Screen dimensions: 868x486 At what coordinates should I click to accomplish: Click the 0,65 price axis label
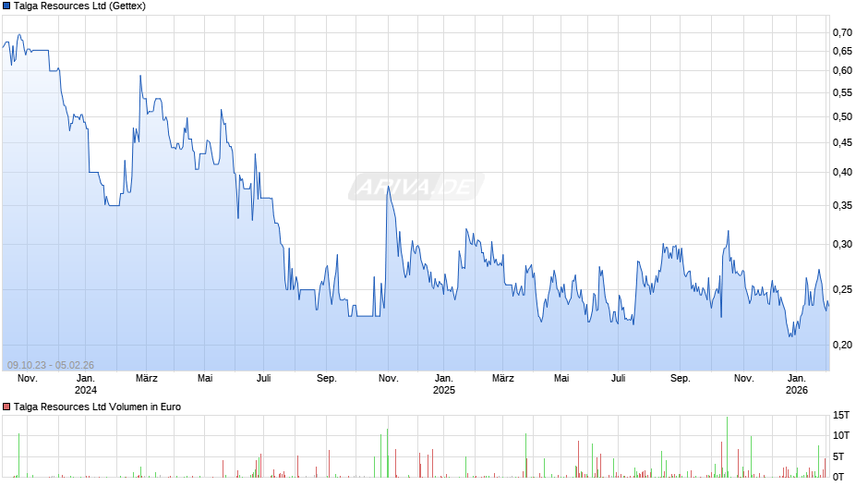pos(842,52)
